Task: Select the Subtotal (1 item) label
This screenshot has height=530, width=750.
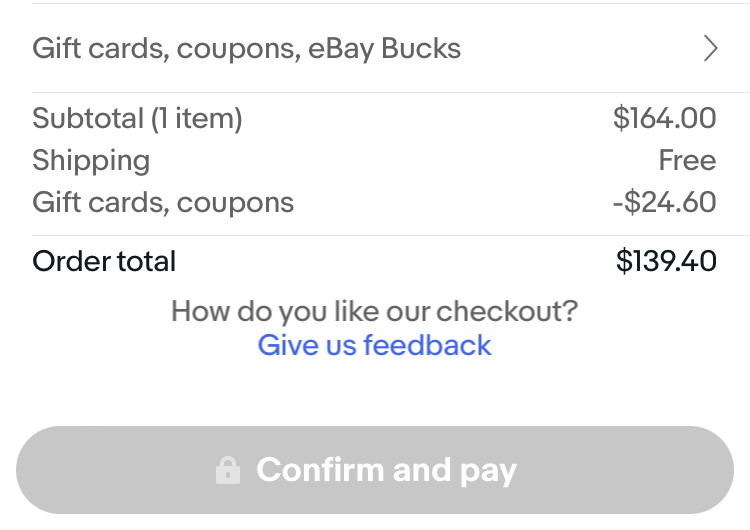Action: pos(137,118)
